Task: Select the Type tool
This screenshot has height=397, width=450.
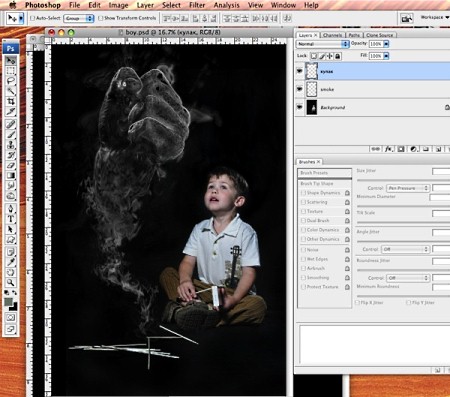Action: pos(11,219)
